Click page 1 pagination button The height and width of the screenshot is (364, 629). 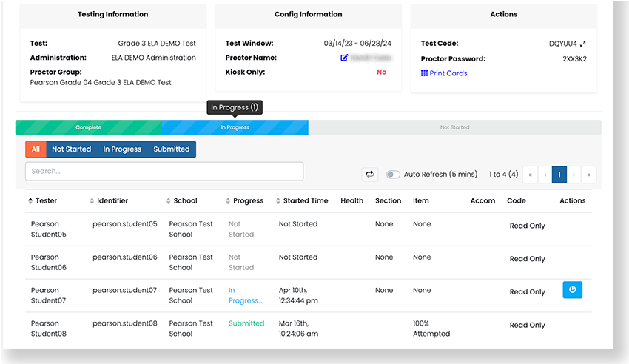(x=559, y=175)
